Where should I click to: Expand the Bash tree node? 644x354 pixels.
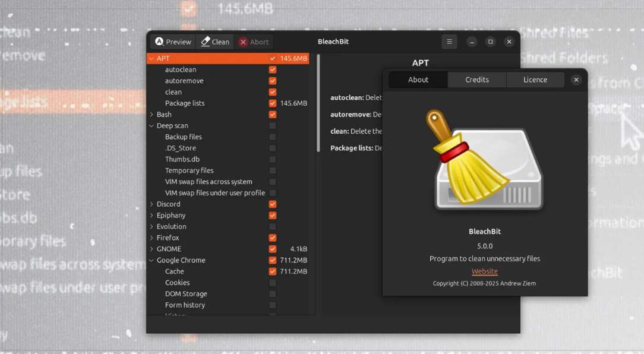[x=151, y=114]
